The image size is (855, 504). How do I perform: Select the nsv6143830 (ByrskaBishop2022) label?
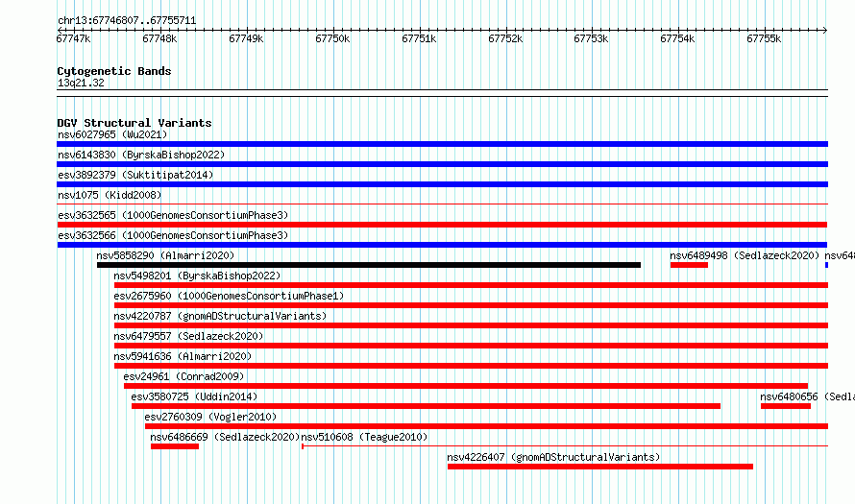click(x=141, y=155)
